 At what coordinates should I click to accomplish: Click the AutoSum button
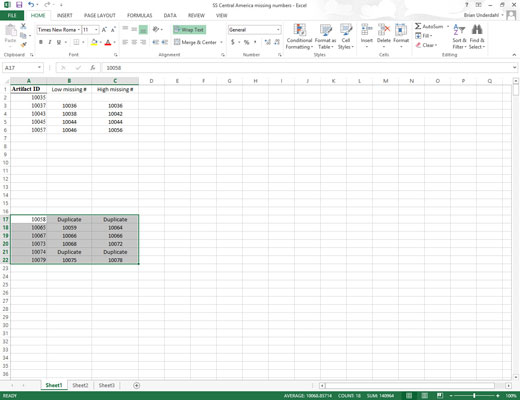[429, 26]
